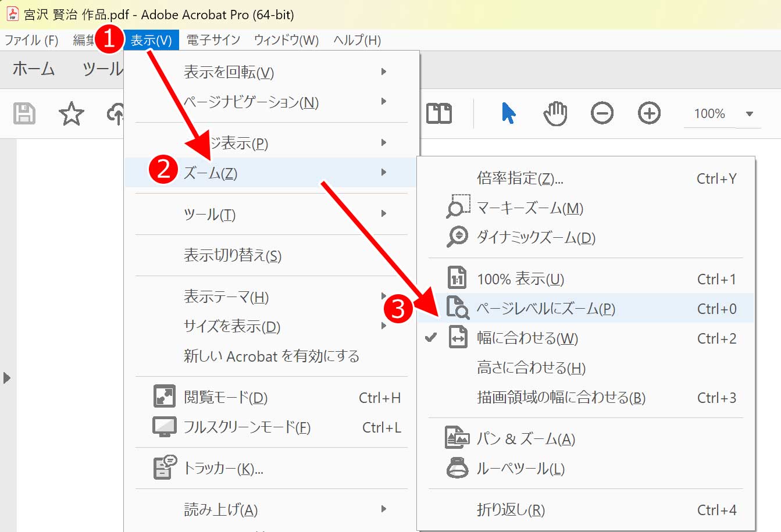Click the PDF file icon in title bar
Viewport: 781px width, 532px height.
click(12, 14)
